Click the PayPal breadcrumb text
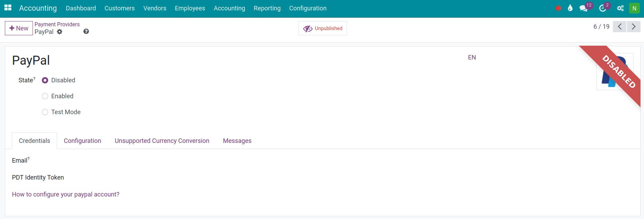This screenshot has height=219, width=644. [x=44, y=32]
